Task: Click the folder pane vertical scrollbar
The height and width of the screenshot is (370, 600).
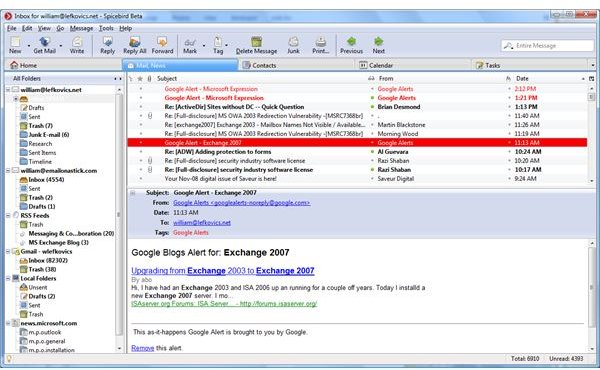Action: tap(119, 219)
